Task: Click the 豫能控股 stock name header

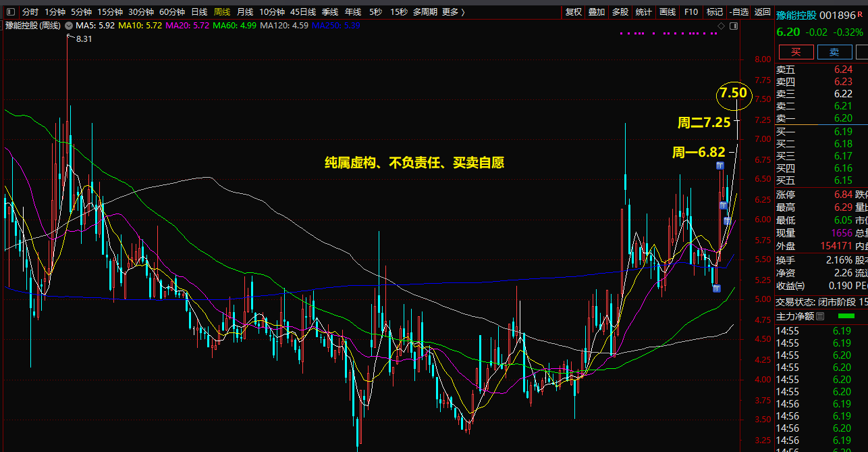Action: tap(796, 15)
